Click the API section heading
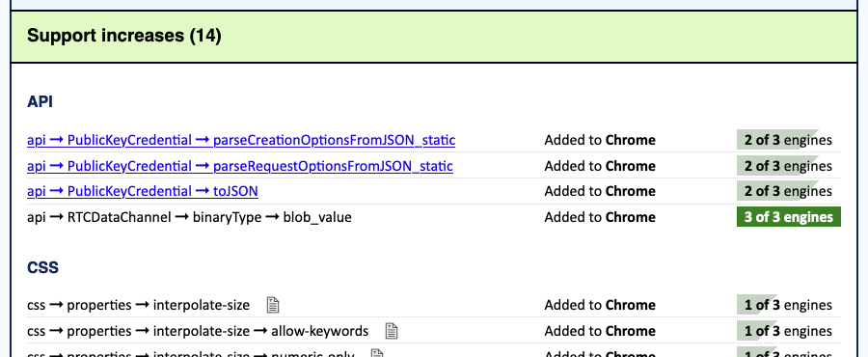This screenshot has width=868, height=357. (40, 102)
